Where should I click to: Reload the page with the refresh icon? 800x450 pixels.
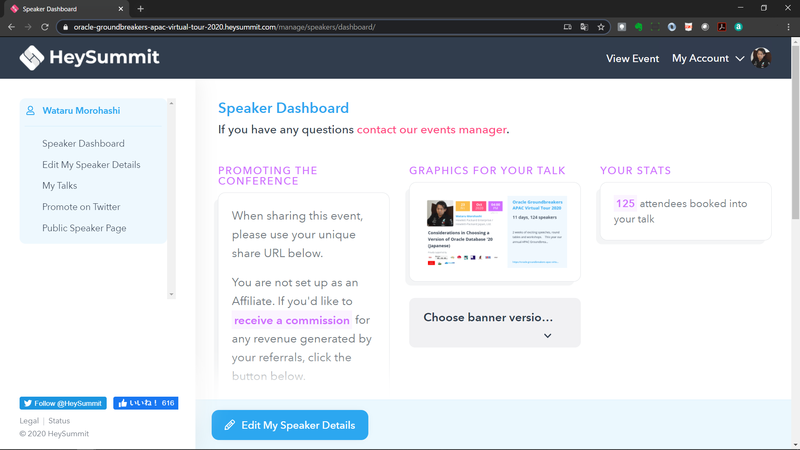pyautogui.click(x=45, y=27)
